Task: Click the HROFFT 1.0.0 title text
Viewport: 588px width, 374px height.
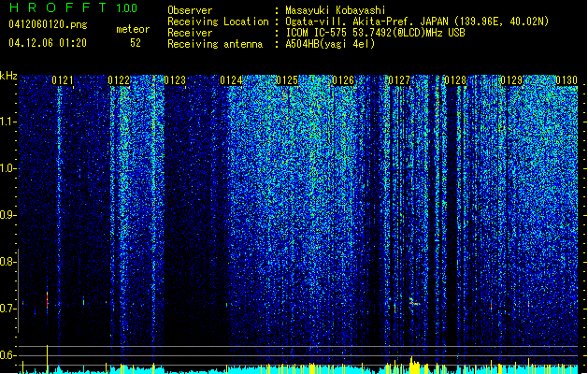Action: [x=73, y=7]
